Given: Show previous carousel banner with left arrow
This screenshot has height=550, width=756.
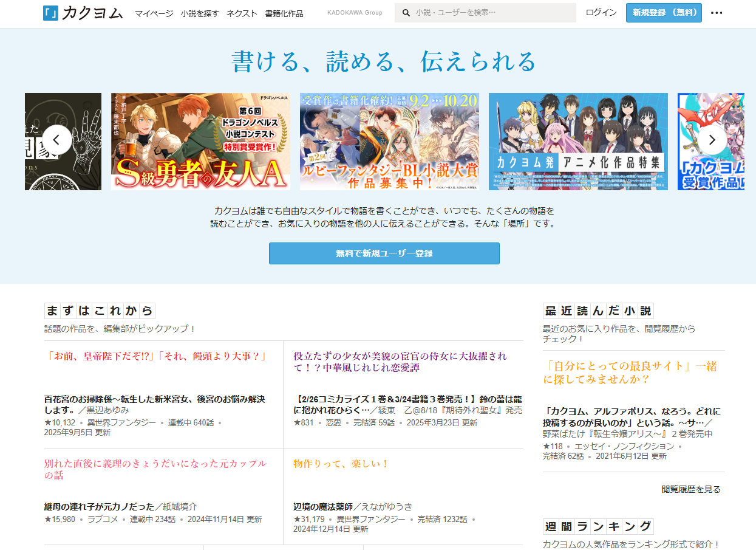Looking at the screenshot, I should coord(56,140).
